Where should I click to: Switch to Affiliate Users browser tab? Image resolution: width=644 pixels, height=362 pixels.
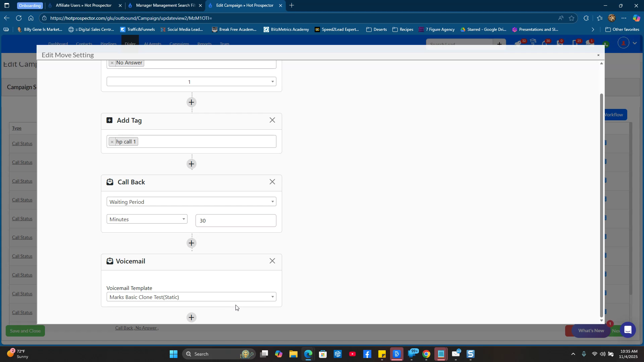click(84, 5)
